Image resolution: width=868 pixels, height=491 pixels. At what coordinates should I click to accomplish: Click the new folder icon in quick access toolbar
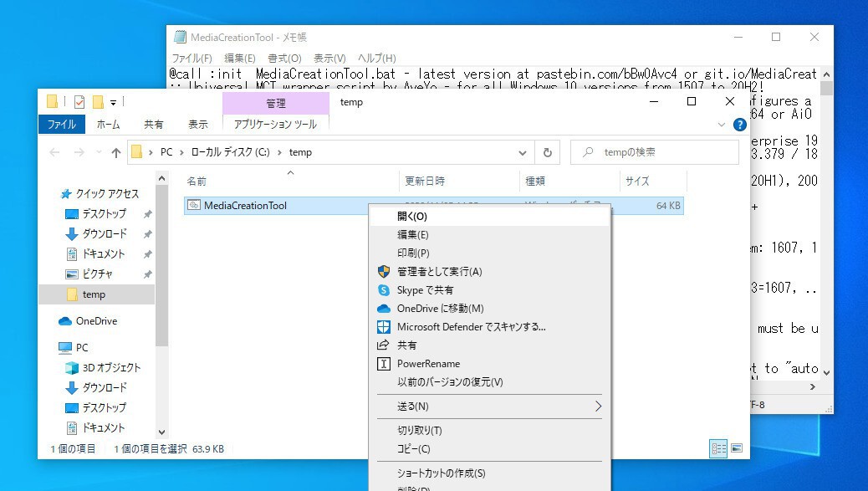click(98, 102)
